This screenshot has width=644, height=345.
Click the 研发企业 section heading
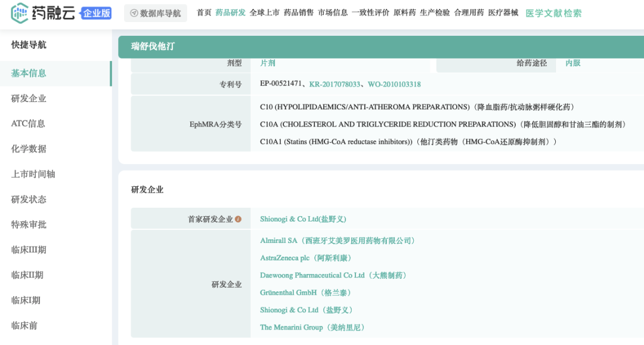pyautogui.click(x=147, y=190)
